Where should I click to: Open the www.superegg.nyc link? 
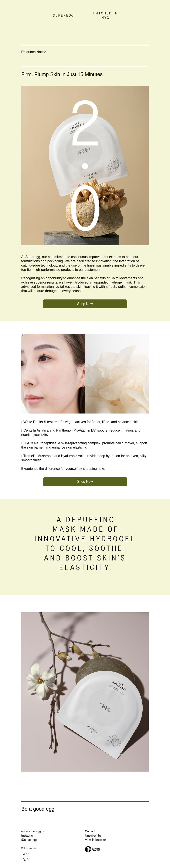[34, 831]
